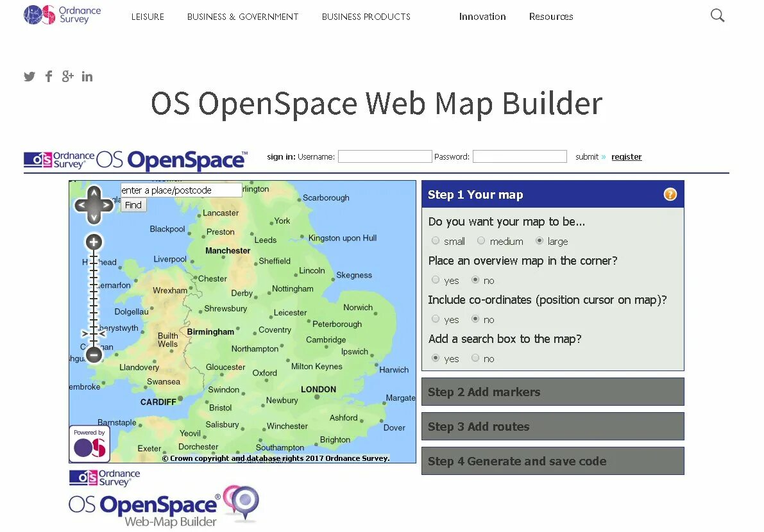This screenshot has height=532, width=764.
Task: Click submit to sign in
Action: coord(590,157)
